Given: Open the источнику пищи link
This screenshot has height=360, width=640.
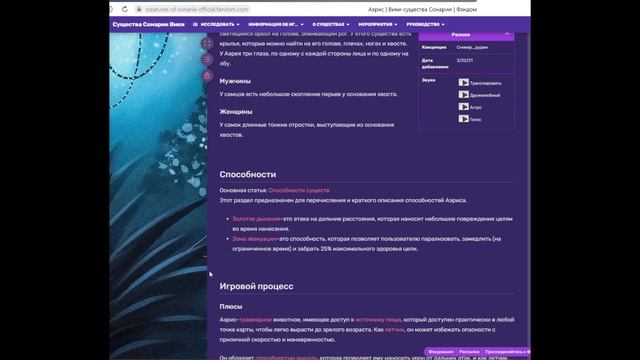Looking at the screenshot, I should (x=378, y=320).
